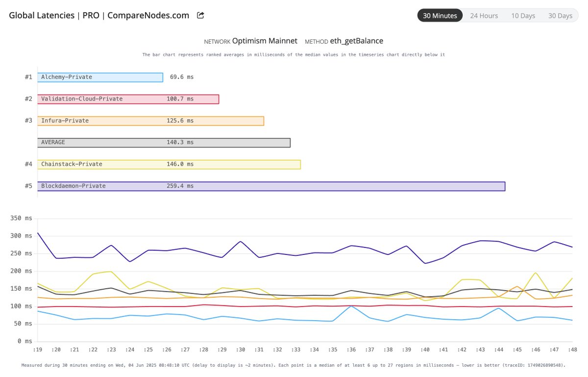Click the 300 ms y-axis label

(21, 236)
